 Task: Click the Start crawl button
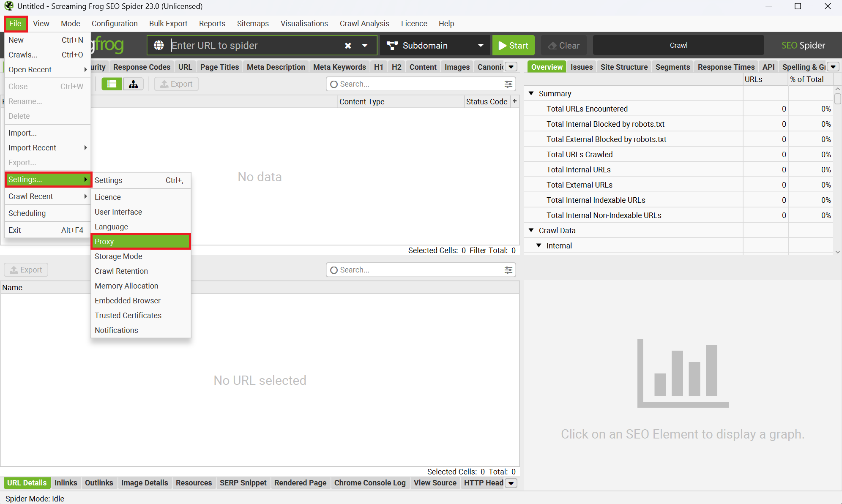(513, 45)
